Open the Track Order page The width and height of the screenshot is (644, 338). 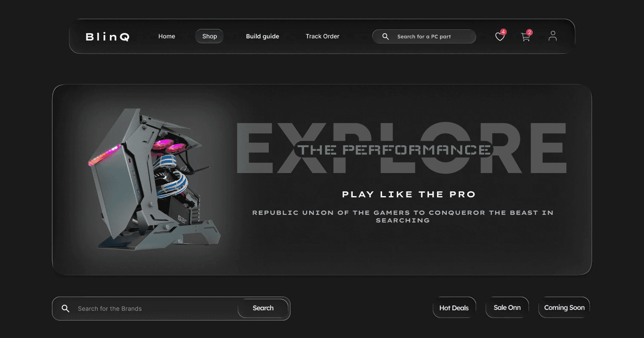point(322,36)
